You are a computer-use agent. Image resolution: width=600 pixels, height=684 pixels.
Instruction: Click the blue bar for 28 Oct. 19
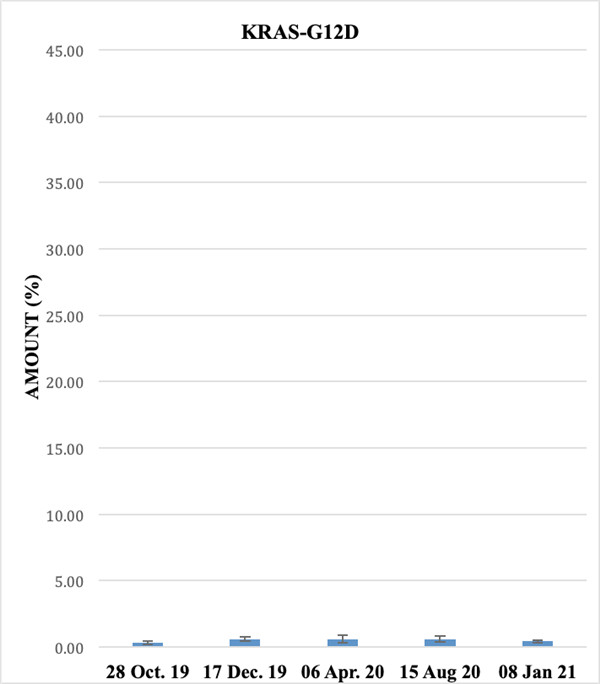148,645
